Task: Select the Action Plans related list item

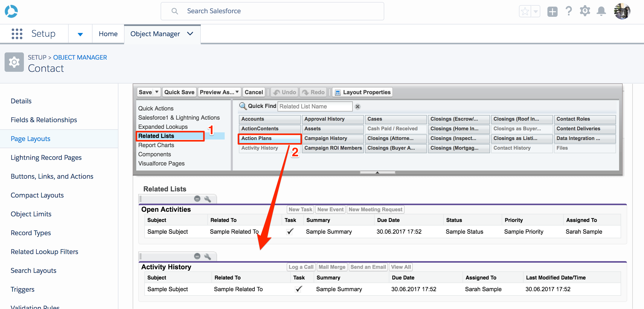Action: [x=270, y=138]
